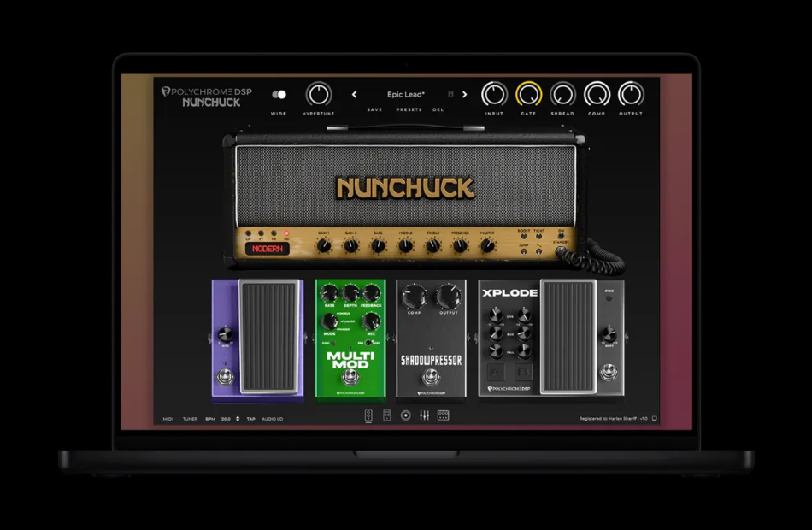The width and height of the screenshot is (812, 530).
Task: Click the BPM value 120.0
Action: coord(225,419)
